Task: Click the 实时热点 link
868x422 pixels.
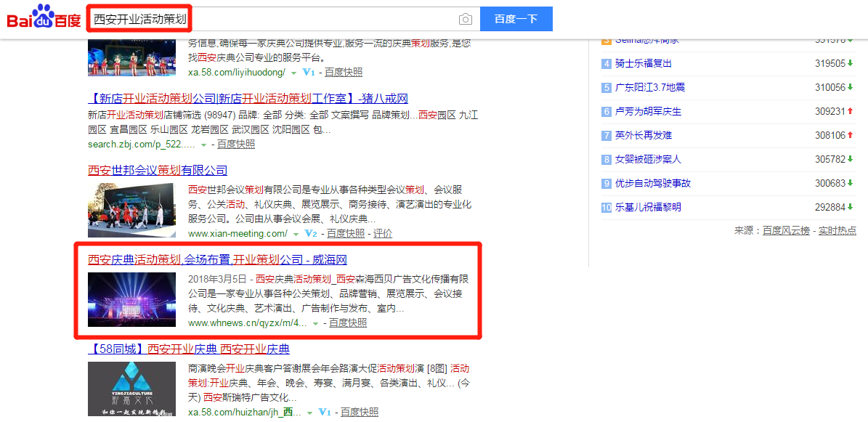Action: tap(837, 230)
